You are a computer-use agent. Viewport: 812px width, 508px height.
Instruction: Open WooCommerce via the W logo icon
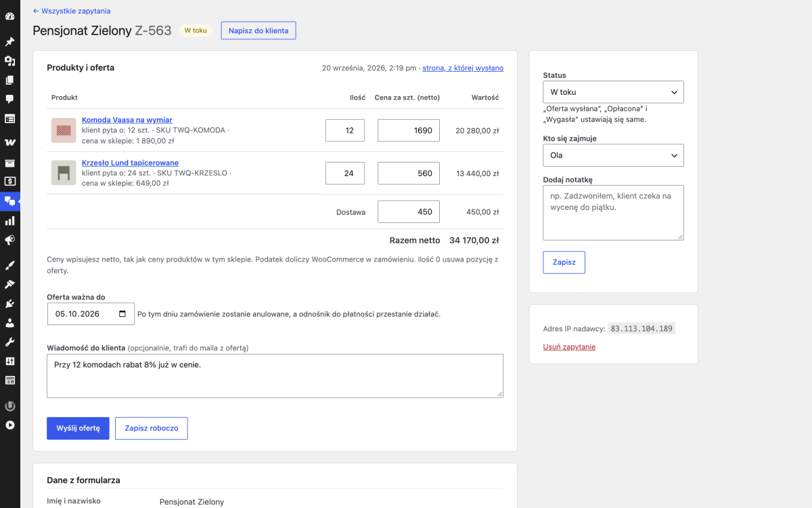click(x=10, y=143)
